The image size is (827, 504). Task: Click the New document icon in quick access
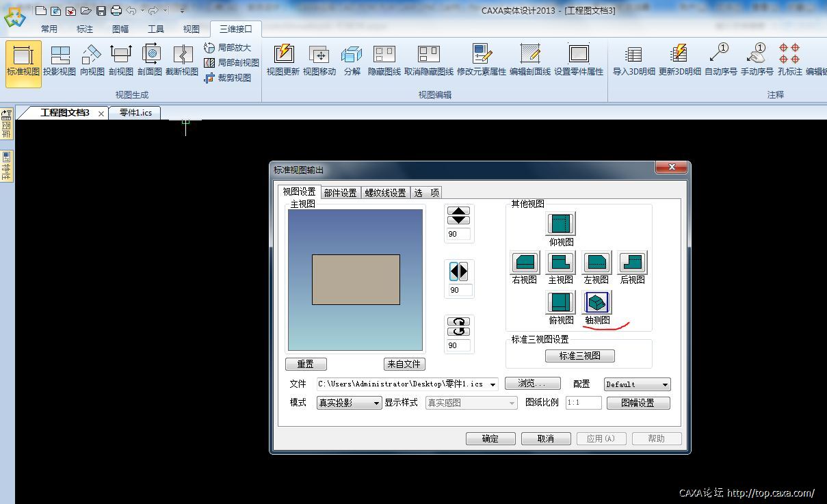coord(41,10)
